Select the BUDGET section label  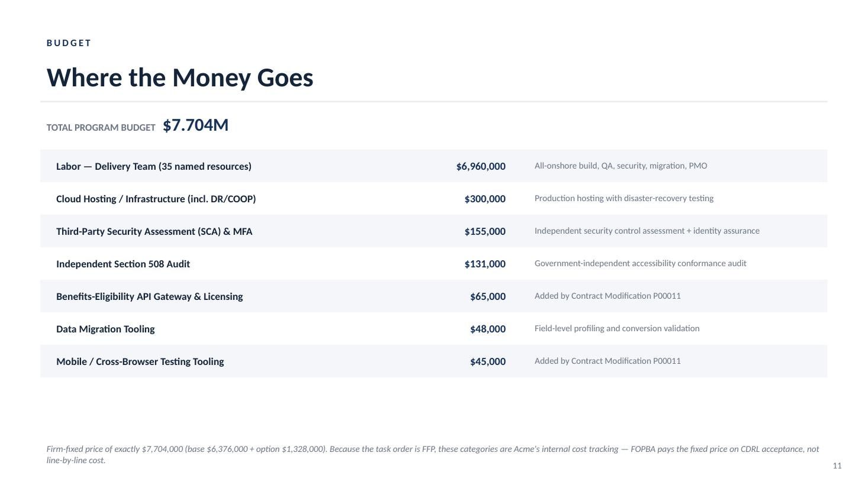[x=69, y=43]
